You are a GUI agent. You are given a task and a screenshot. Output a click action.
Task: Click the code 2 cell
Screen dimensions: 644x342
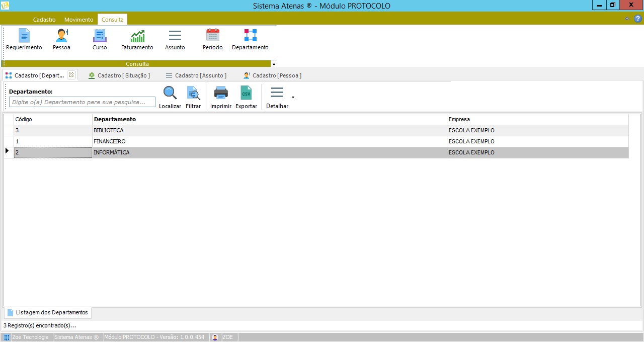click(53, 152)
